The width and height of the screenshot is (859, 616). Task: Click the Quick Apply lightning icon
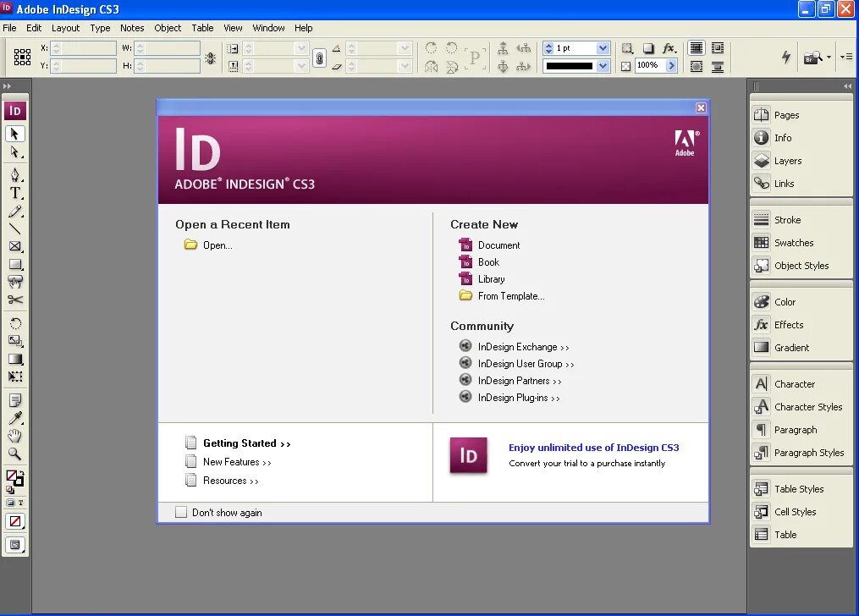click(x=786, y=57)
